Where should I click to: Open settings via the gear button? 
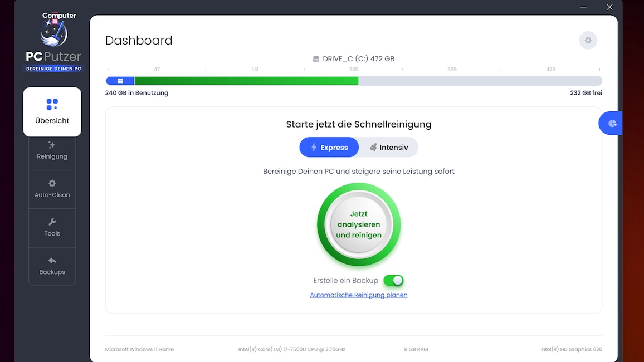tap(588, 40)
